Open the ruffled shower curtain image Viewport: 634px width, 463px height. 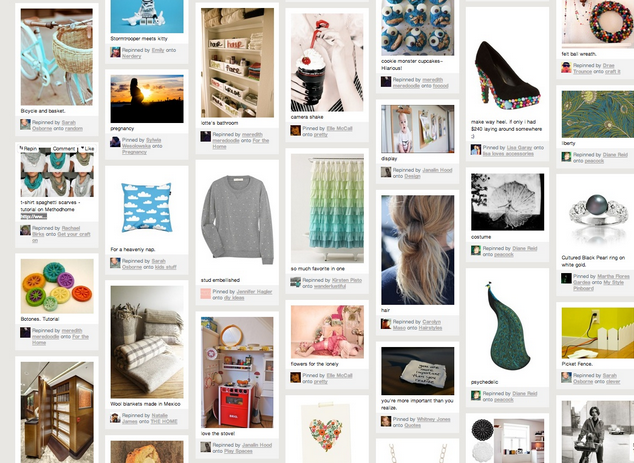pyautogui.click(x=327, y=208)
